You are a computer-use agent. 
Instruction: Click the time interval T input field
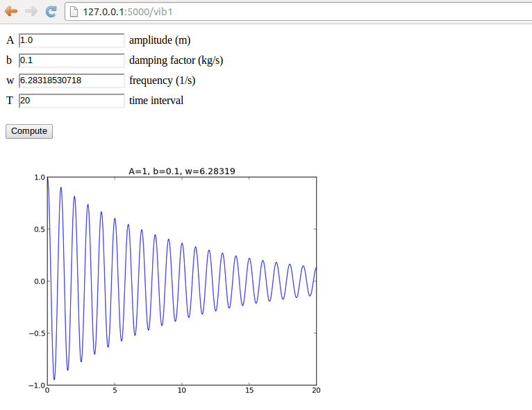coord(72,101)
